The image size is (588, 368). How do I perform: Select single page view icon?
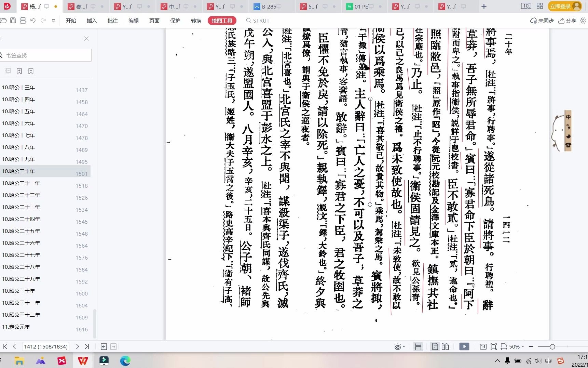coord(435,346)
